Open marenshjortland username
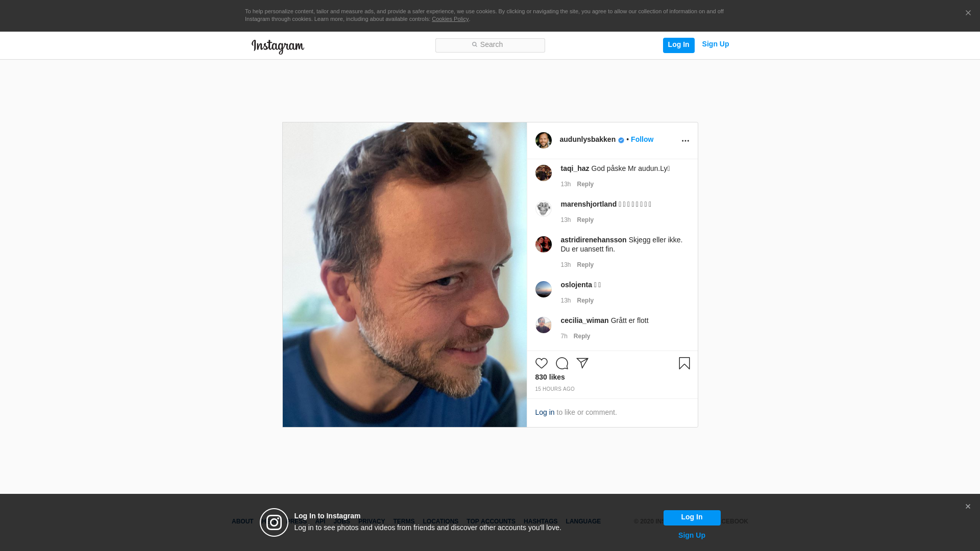The width and height of the screenshot is (980, 551). [589, 204]
